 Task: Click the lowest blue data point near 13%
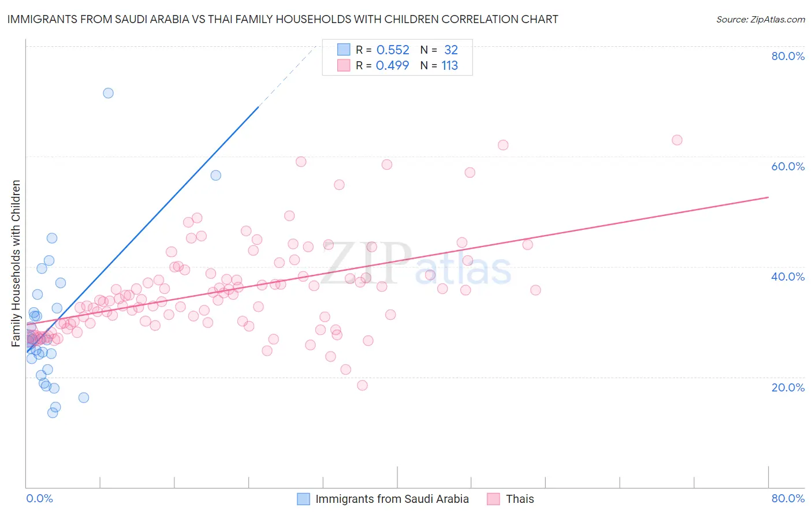click(x=53, y=412)
